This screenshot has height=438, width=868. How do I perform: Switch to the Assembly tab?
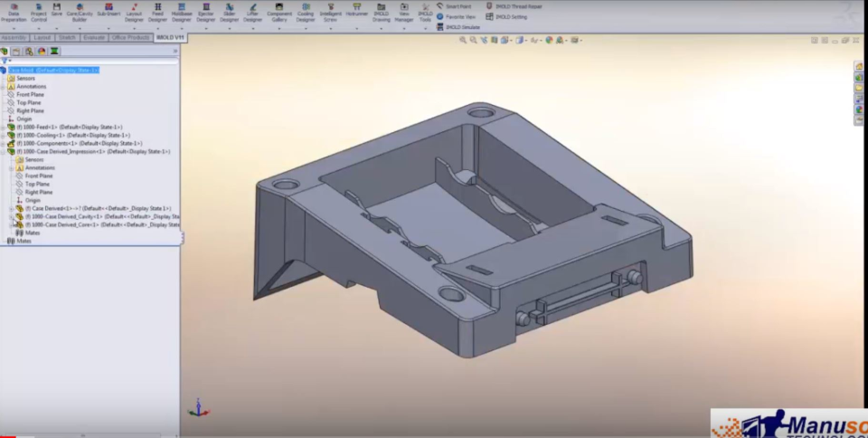tap(14, 38)
